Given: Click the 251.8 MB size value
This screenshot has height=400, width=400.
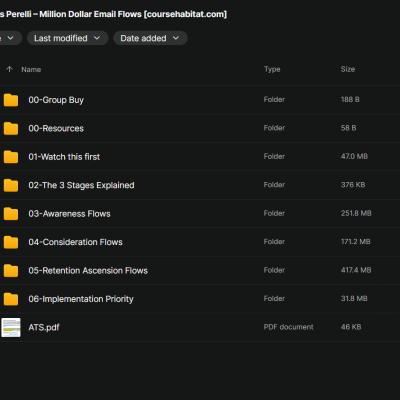Looking at the screenshot, I should click(356, 213).
